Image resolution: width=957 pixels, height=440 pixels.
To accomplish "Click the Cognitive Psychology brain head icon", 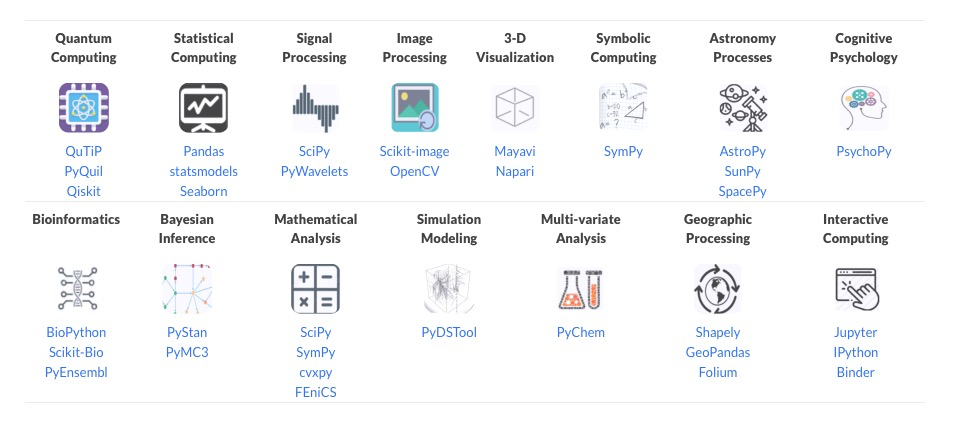I will [x=863, y=108].
